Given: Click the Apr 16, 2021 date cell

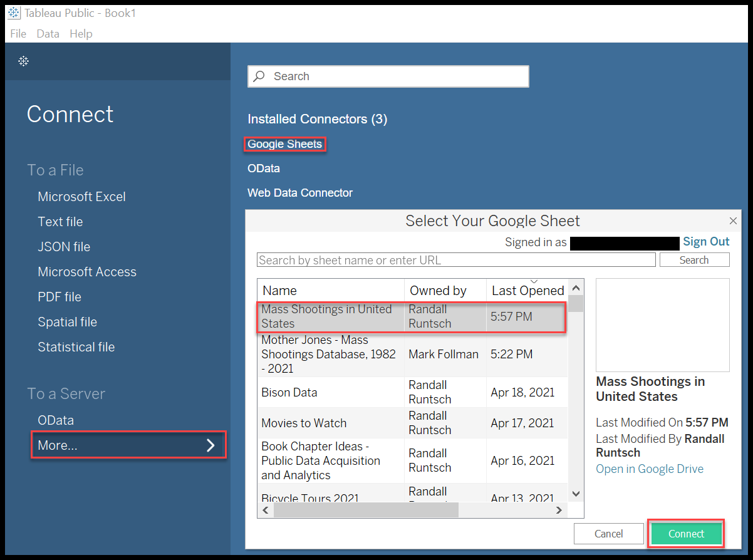Looking at the screenshot, I should [523, 461].
